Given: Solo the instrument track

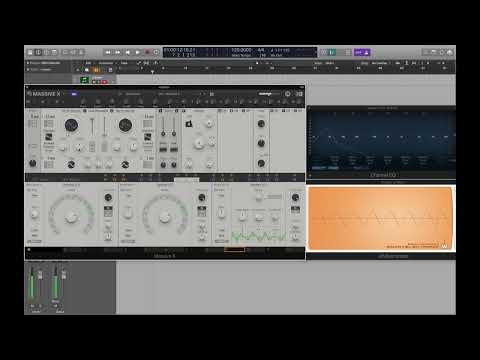Looking at the screenshot, I should click(99, 82).
